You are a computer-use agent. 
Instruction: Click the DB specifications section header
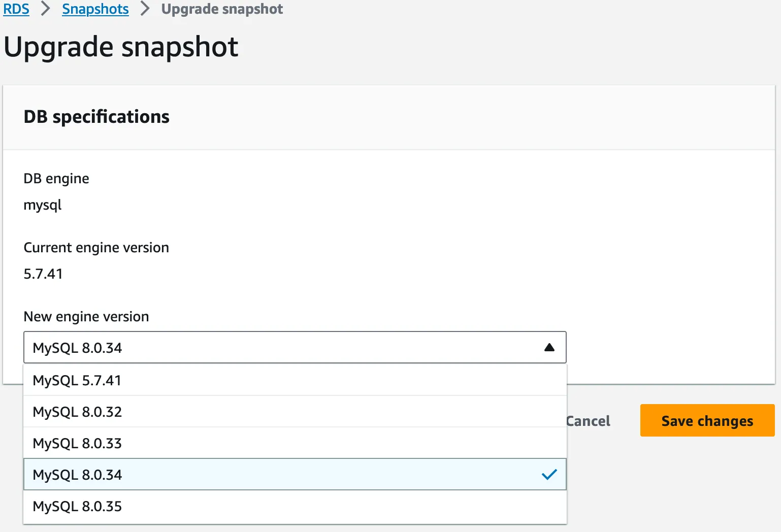pos(96,117)
